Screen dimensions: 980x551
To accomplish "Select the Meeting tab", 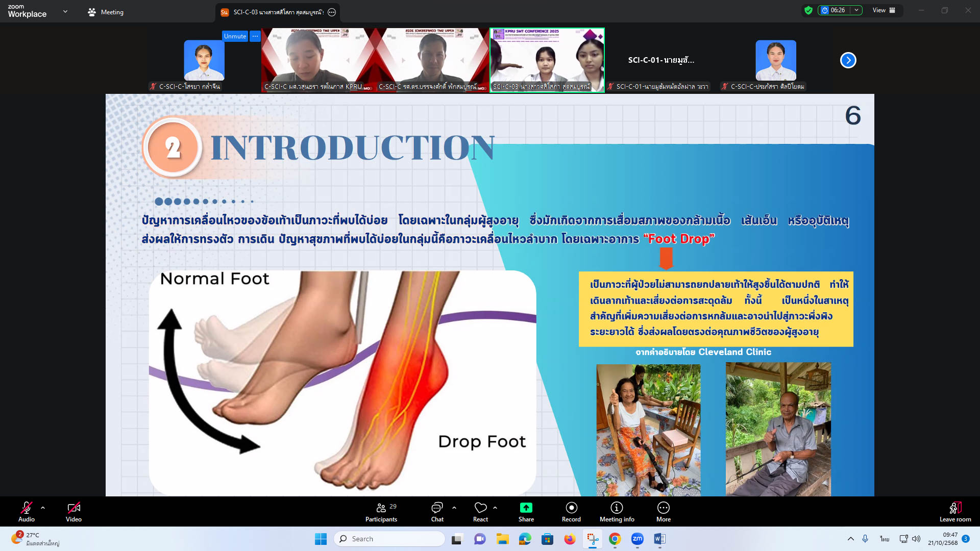I will click(x=106, y=12).
